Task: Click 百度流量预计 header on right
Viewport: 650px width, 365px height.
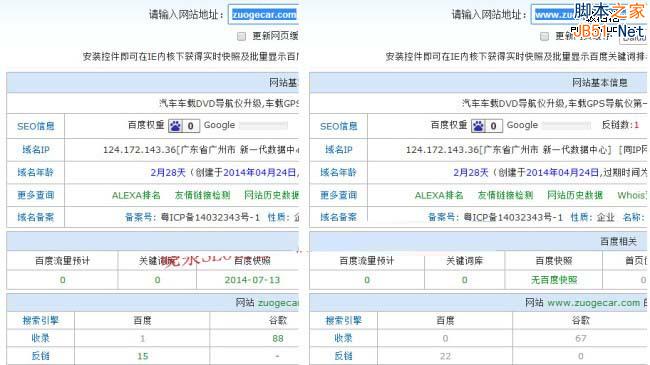Action: point(366,261)
